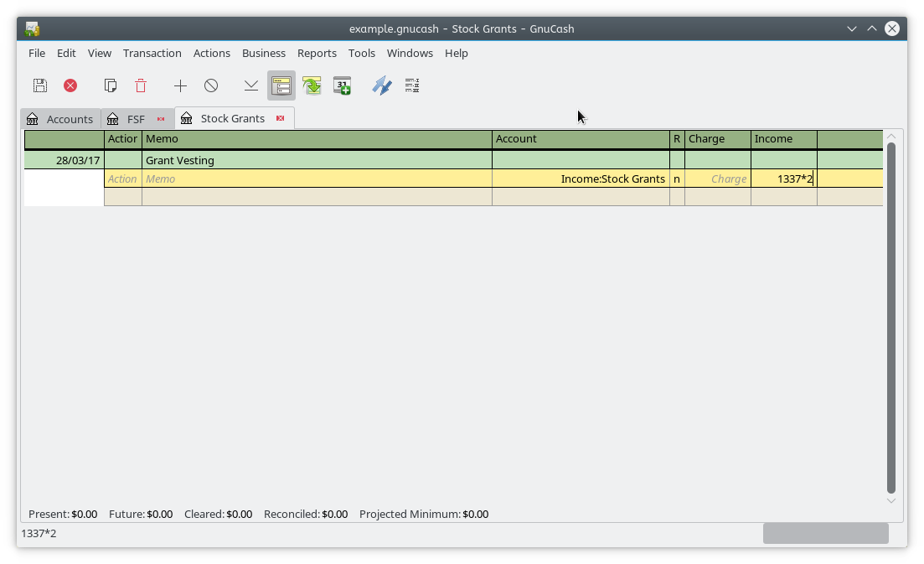Select the Income:Stock Grants account cell
924x564 pixels.
click(x=581, y=179)
